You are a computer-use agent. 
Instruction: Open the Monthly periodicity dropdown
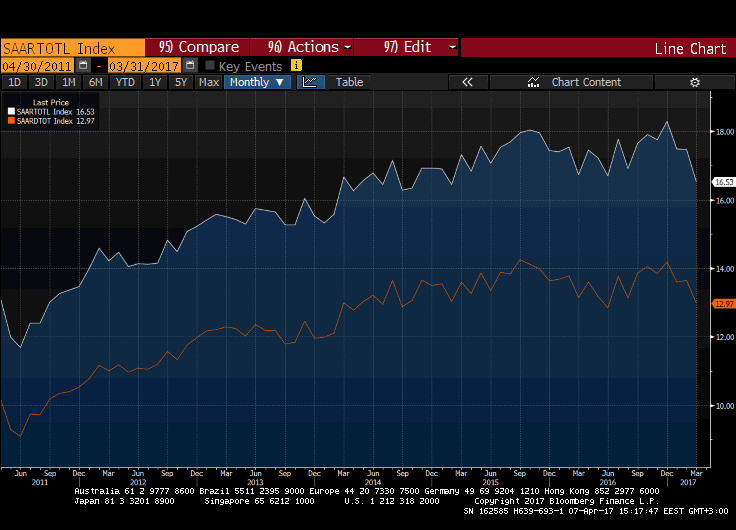pos(257,82)
